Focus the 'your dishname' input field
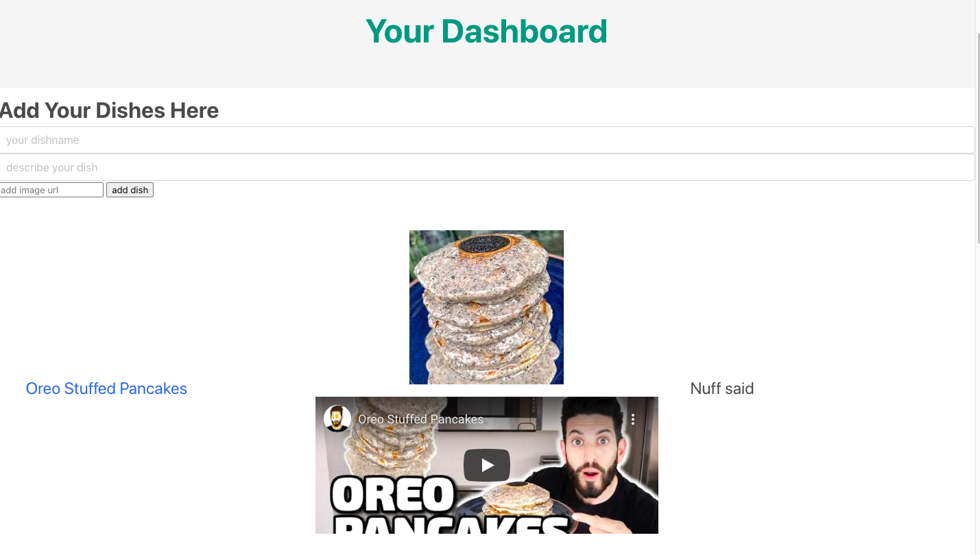980x555 pixels. pos(487,140)
